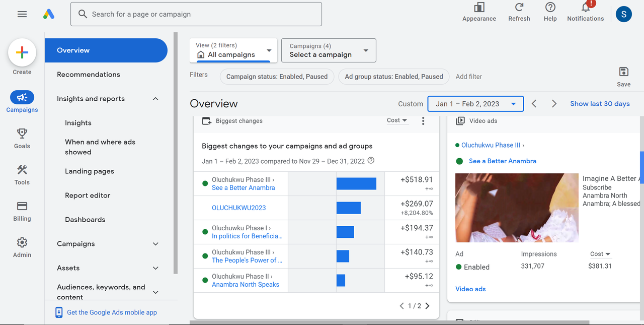Open the account avatar S
Image resolution: width=644 pixels, height=325 pixels.
(x=624, y=14)
